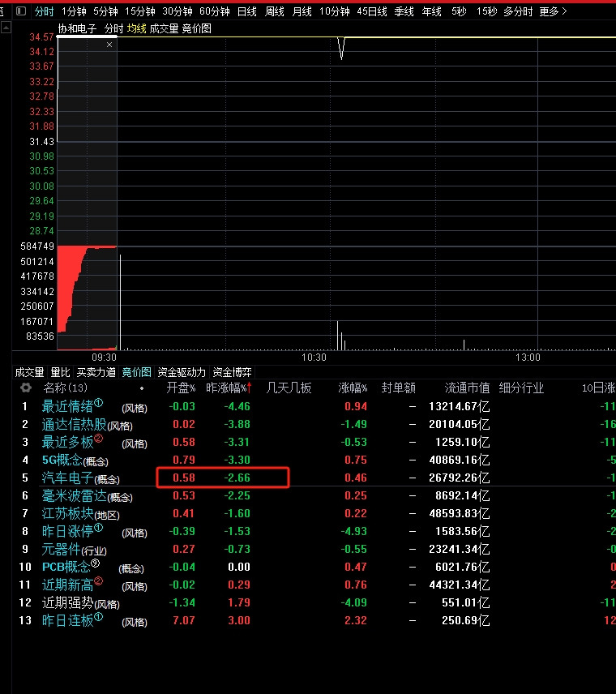
Task: Select the 45日线 period
Action: coord(372,11)
